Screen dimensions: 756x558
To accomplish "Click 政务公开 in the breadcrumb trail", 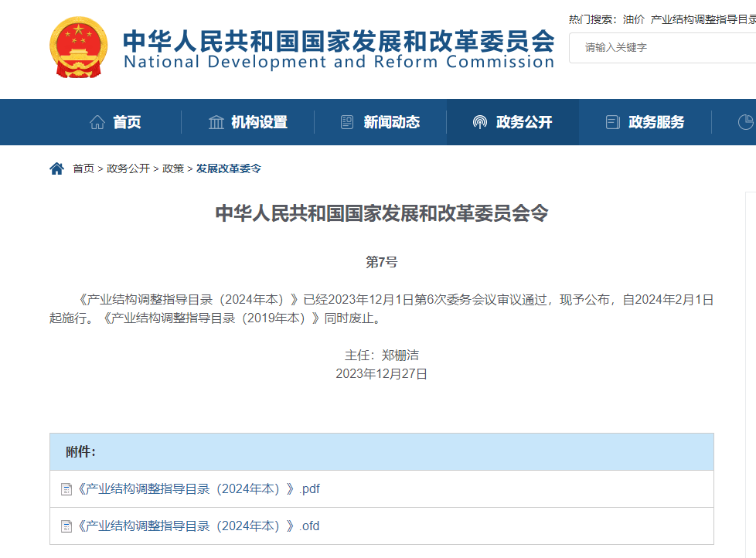I will [x=124, y=168].
